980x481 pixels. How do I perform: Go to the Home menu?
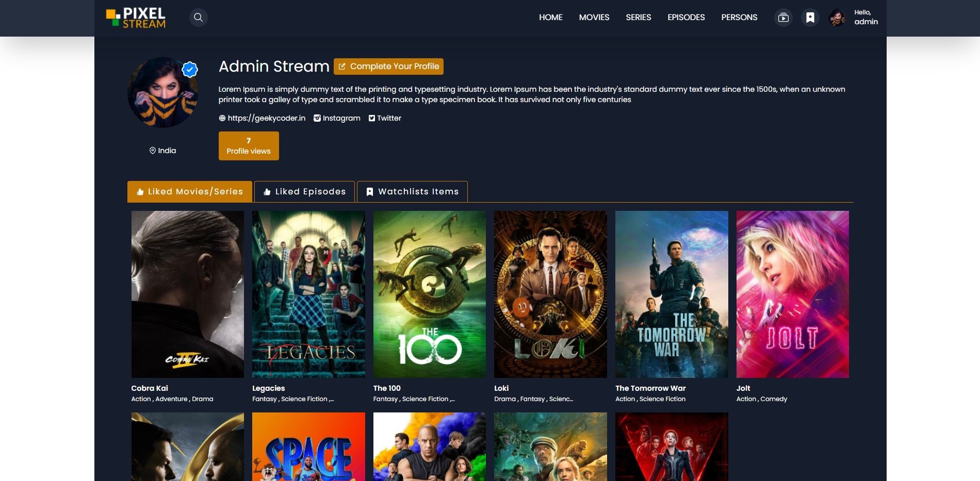click(x=551, y=18)
